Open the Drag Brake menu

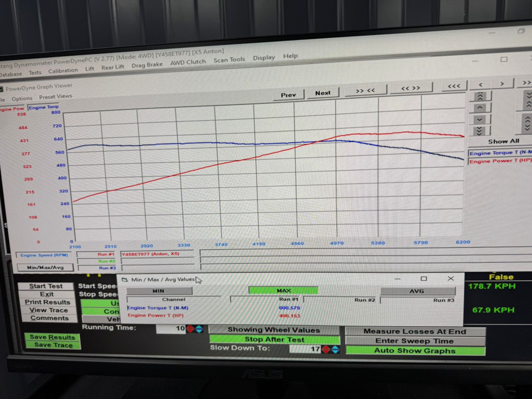(147, 65)
